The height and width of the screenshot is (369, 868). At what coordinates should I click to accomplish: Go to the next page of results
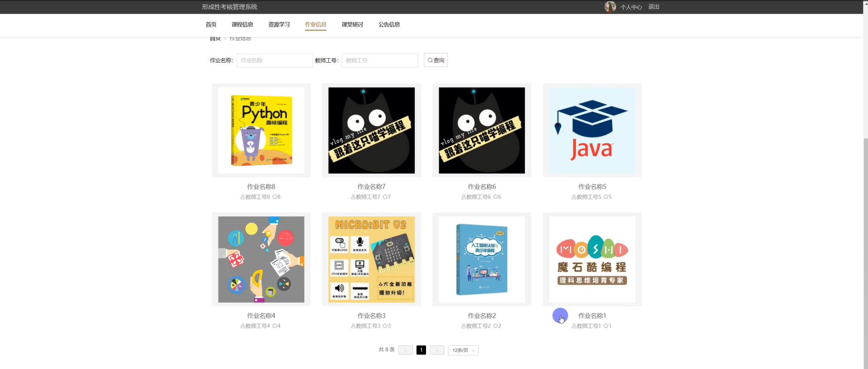point(437,350)
